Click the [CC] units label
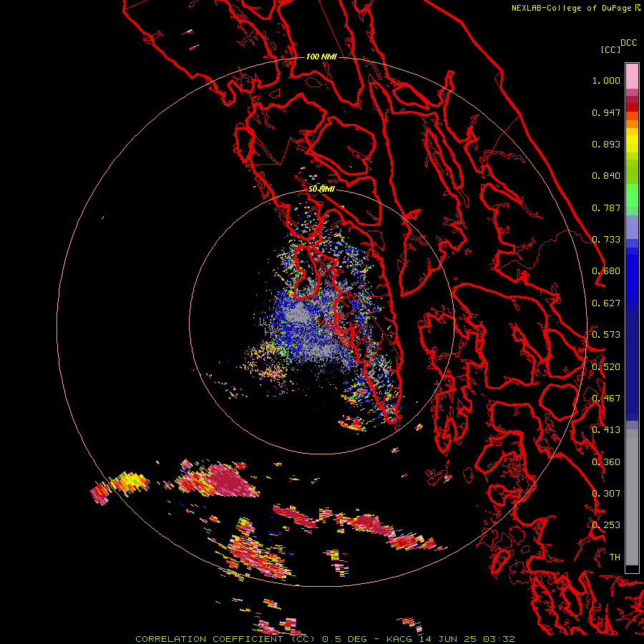The height and width of the screenshot is (644, 644). (x=610, y=49)
